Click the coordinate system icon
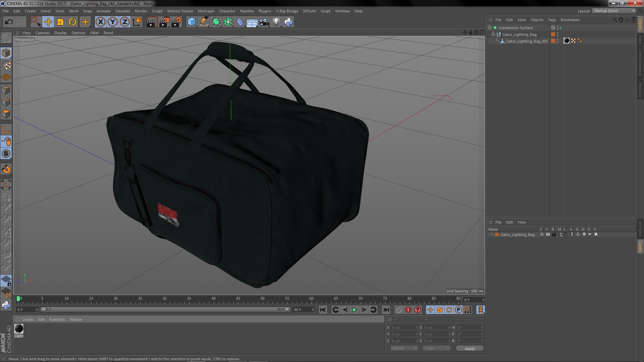The height and width of the screenshot is (362, 644). point(137,22)
